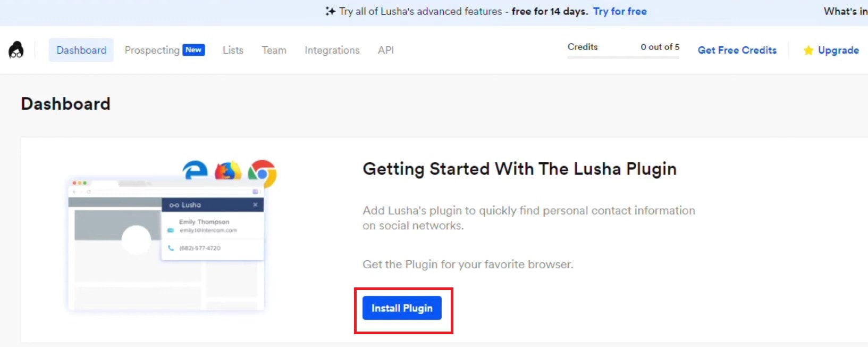The image size is (868, 347).
Task: Click the email icon on Emily Thompson's card
Action: pyautogui.click(x=171, y=230)
